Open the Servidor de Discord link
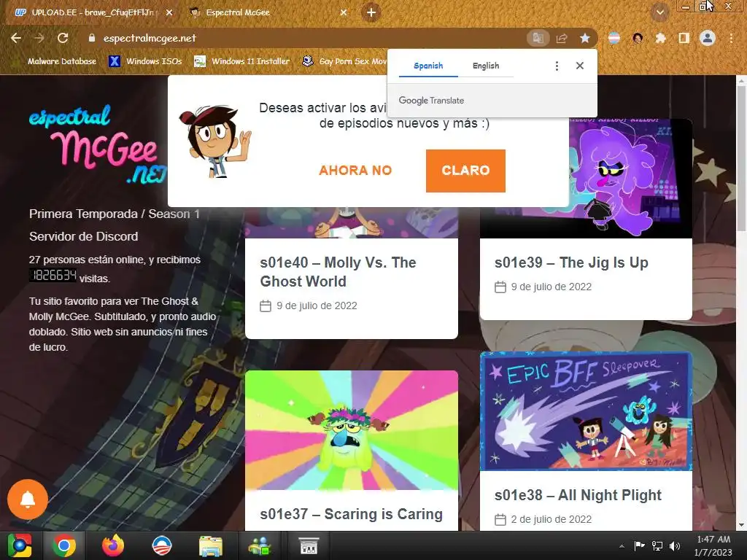The width and height of the screenshot is (747, 560). (83, 237)
